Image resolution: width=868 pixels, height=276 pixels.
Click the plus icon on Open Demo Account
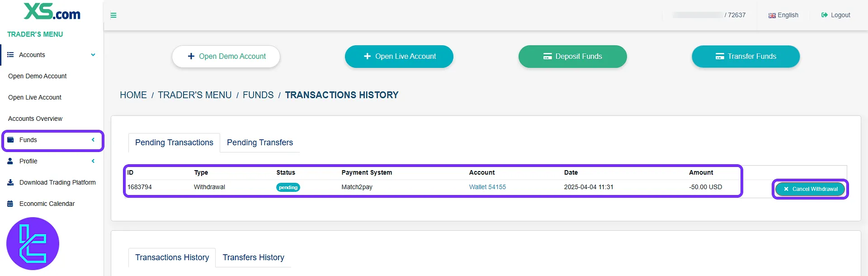coord(191,56)
